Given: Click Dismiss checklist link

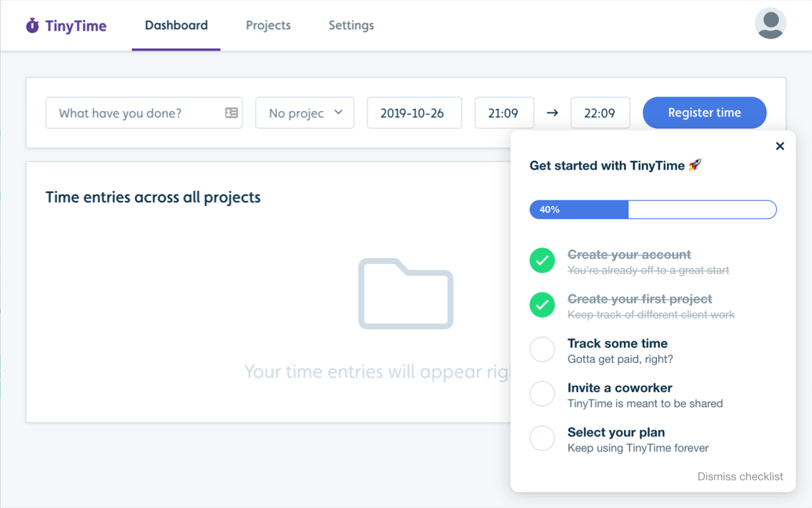Looking at the screenshot, I should [x=740, y=477].
